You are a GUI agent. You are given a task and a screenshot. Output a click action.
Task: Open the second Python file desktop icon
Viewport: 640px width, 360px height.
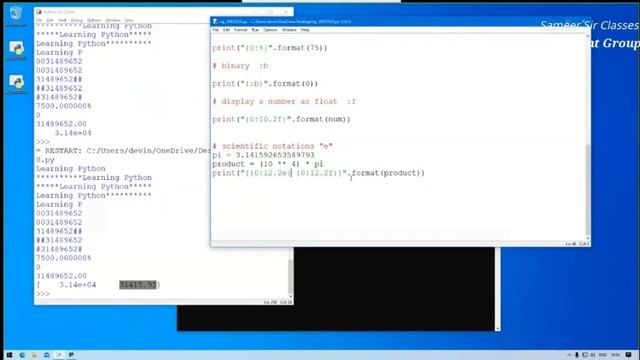[x=16, y=51]
